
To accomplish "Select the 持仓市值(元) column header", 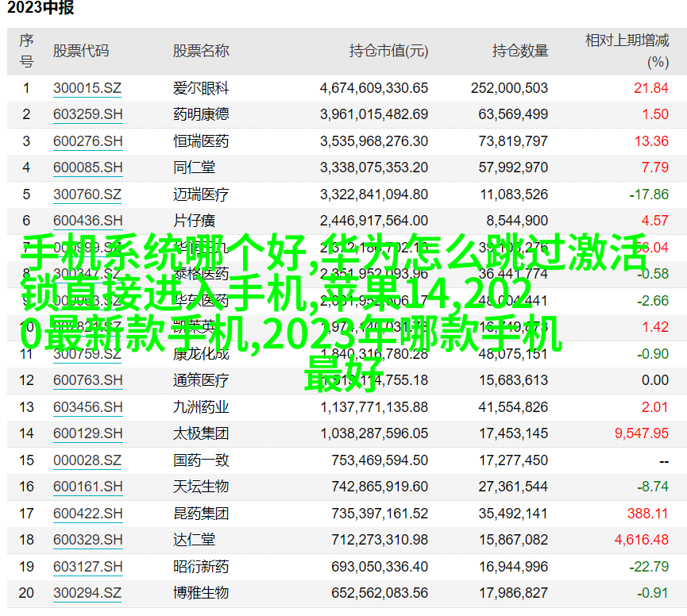I will click(388, 52).
